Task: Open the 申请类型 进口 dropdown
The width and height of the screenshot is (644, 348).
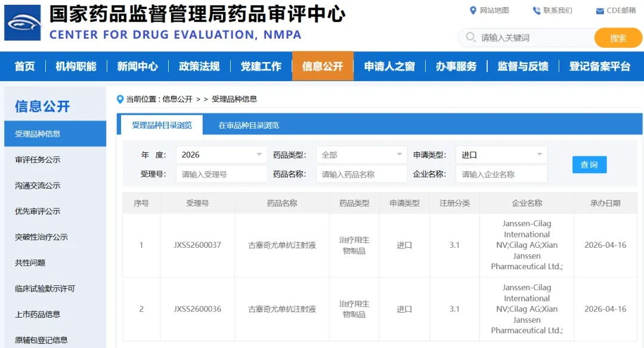Action: [501, 155]
